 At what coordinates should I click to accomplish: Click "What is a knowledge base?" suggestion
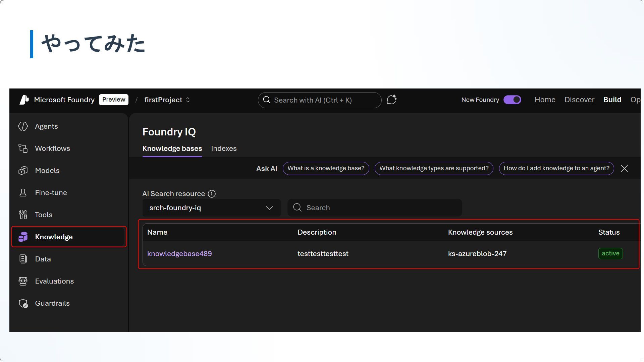[326, 168]
